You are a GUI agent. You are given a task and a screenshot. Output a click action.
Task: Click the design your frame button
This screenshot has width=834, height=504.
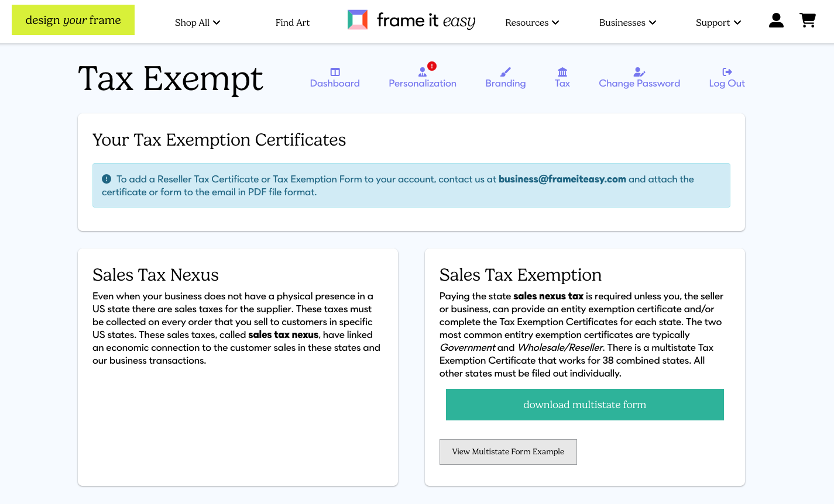click(73, 20)
